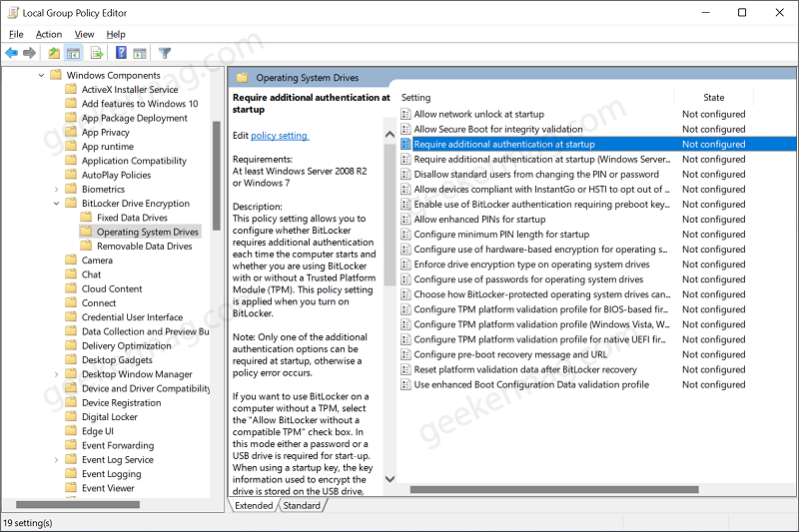Click policy icon beside Use enhanced Boot Configuration

405,384
